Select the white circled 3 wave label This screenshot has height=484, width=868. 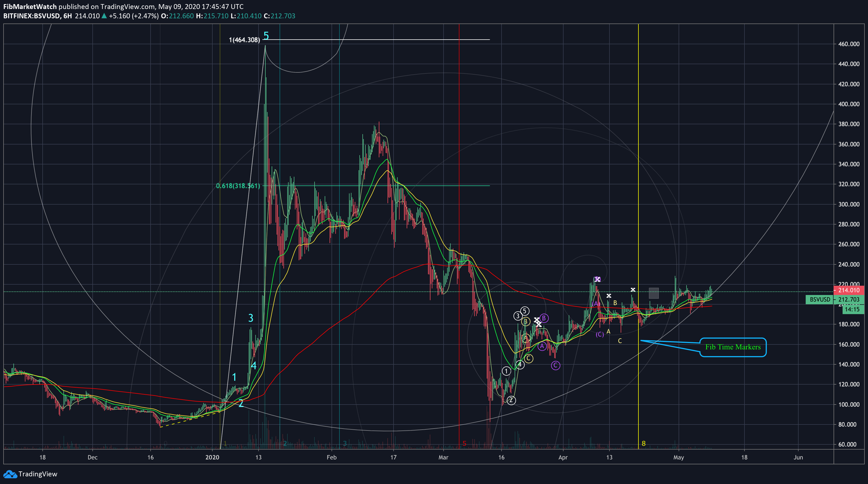518,316
